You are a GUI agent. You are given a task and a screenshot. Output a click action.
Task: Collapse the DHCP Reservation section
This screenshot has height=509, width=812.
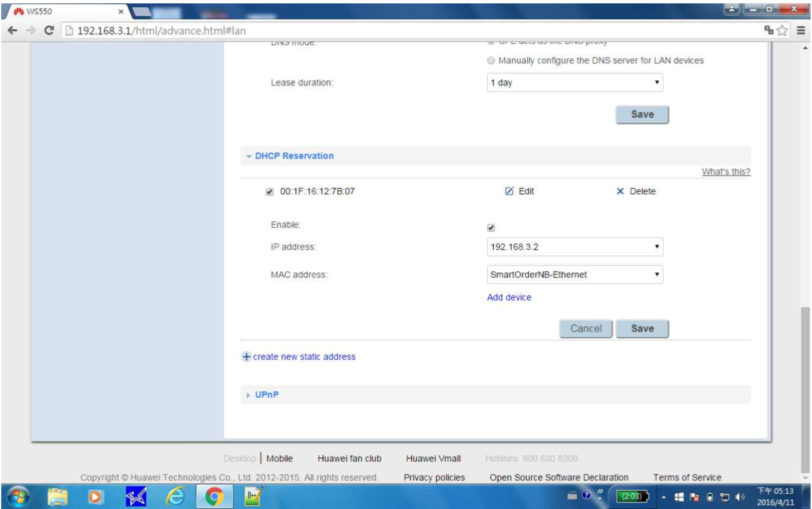click(293, 156)
